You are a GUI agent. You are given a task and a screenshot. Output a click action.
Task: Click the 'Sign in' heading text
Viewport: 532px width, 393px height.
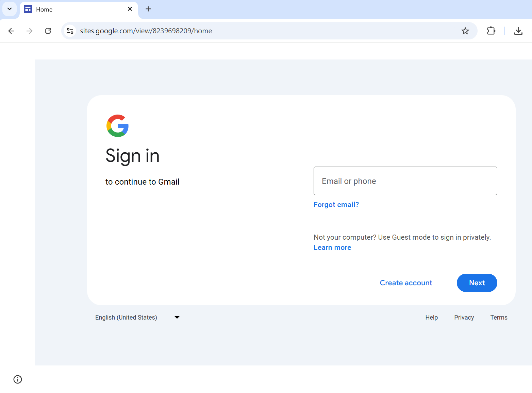coord(132,156)
